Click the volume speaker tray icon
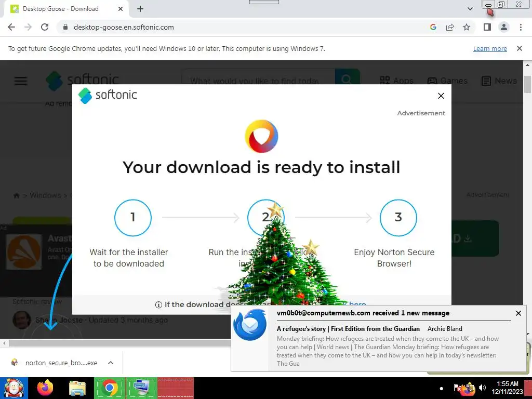 [482, 388]
